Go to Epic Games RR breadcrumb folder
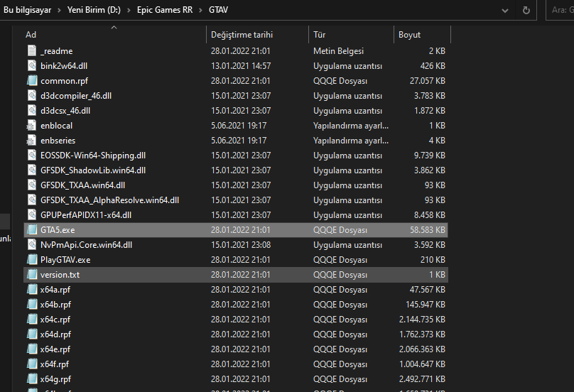The height and width of the screenshot is (392, 574). (x=167, y=11)
